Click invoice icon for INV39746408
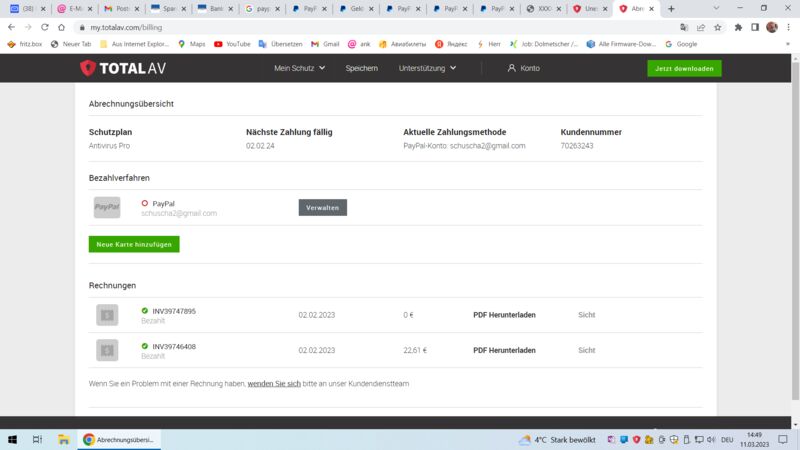This screenshot has height=450, width=800. (x=107, y=350)
